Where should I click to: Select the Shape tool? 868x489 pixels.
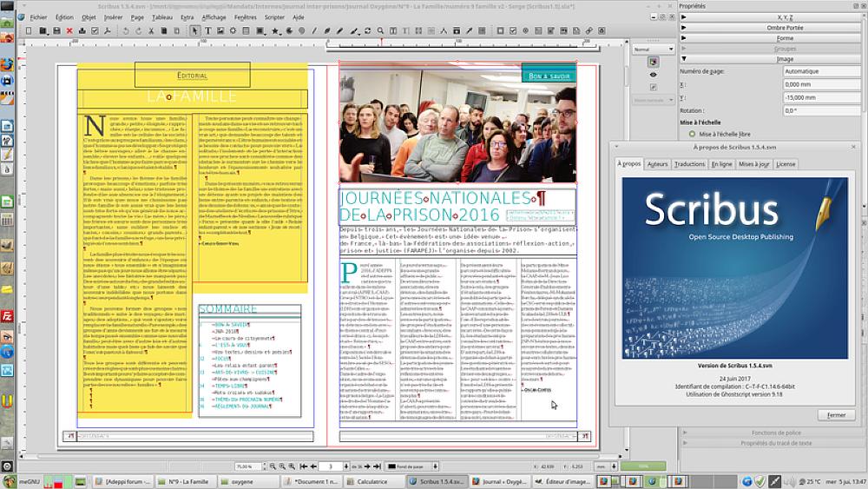[x=260, y=31]
